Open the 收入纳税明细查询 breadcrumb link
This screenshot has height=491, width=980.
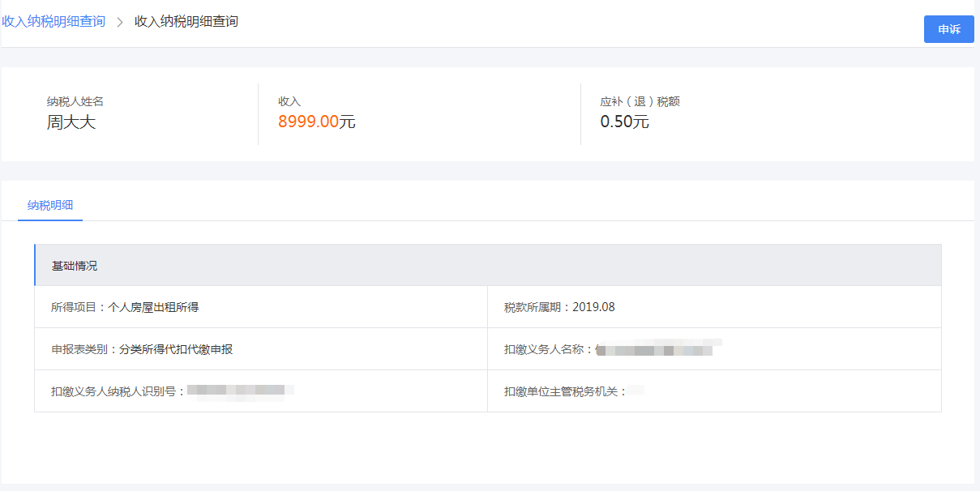(x=53, y=21)
